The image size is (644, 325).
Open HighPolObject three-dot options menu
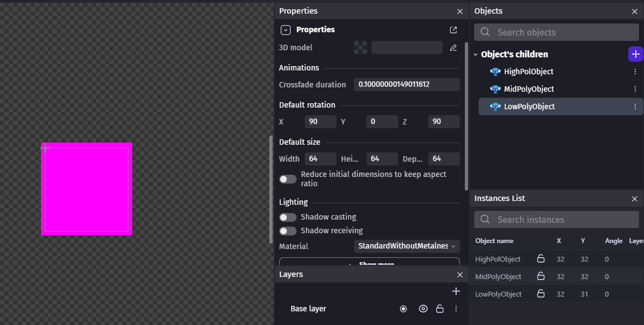coord(635,72)
